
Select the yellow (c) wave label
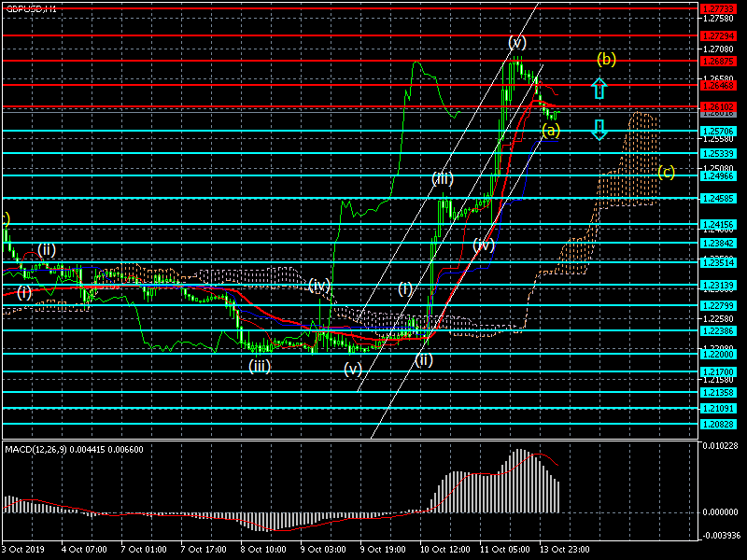666,172
